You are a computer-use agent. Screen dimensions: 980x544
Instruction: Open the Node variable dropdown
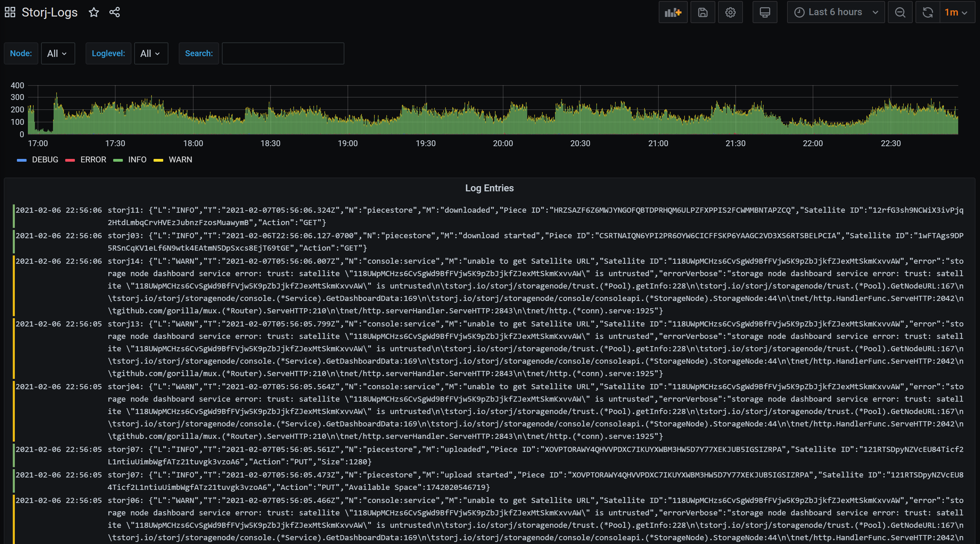pos(57,53)
